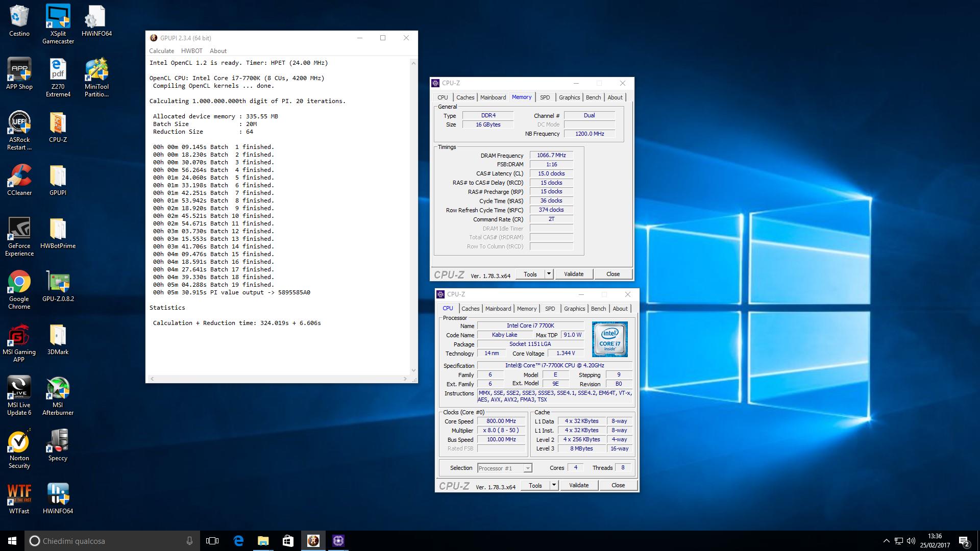This screenshot has width=980, height=551.
Task: Click Tools button in upper CPU-Z window
Action: 530,274
